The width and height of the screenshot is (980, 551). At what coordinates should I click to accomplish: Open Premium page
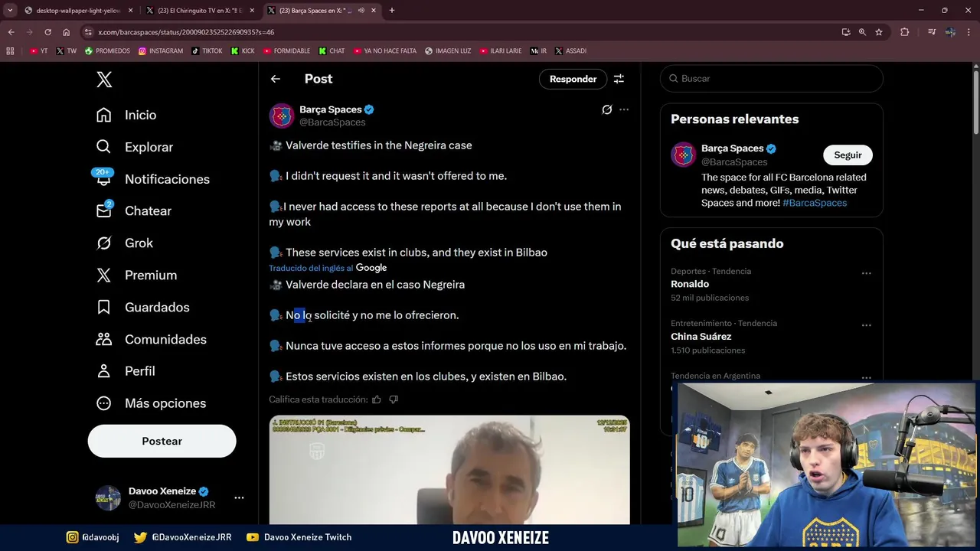(x=136, y=275)
